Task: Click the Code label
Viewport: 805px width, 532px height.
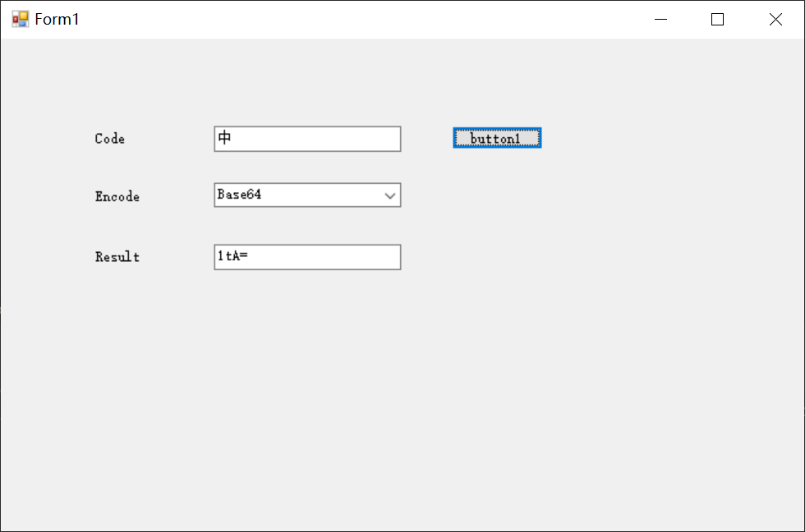Action: (110, 139)
